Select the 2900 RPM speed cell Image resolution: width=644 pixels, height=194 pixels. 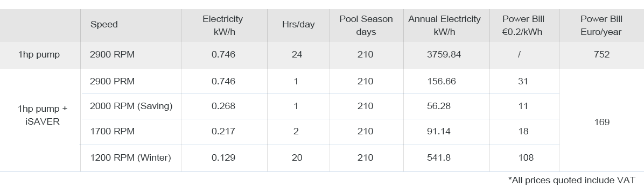(112, 55)
